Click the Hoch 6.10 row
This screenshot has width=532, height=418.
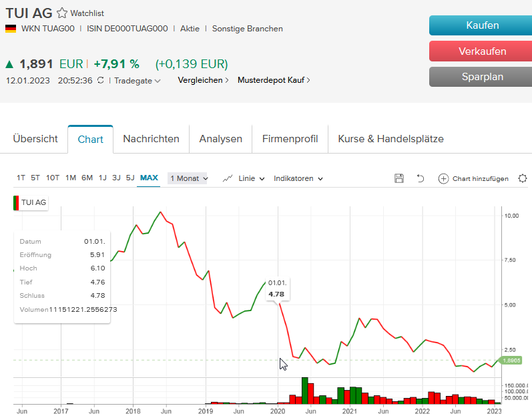[62, 268]
